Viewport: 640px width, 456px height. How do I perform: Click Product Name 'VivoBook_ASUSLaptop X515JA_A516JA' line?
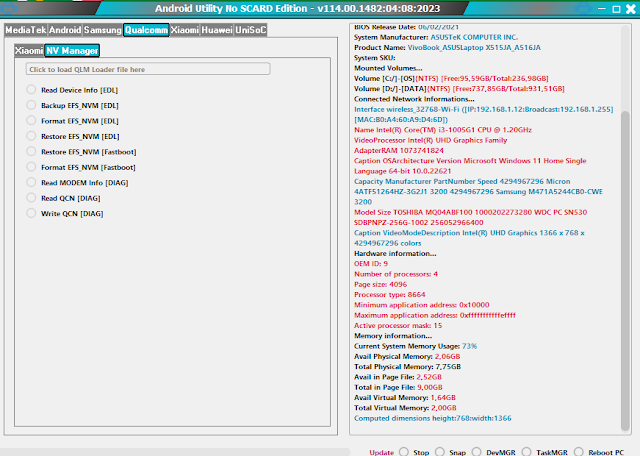447,47
